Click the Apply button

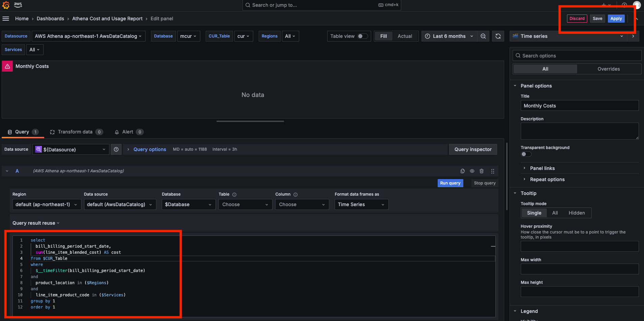point(616,19)
